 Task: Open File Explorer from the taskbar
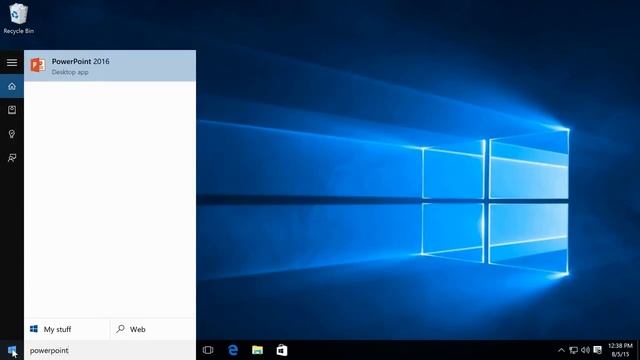tap(257, 350)
